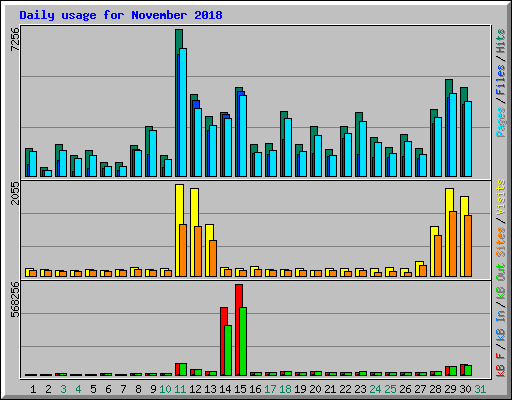Click the 'kB In' legend label
Viewport: 512px width, 400px height.
coord(500,325)
